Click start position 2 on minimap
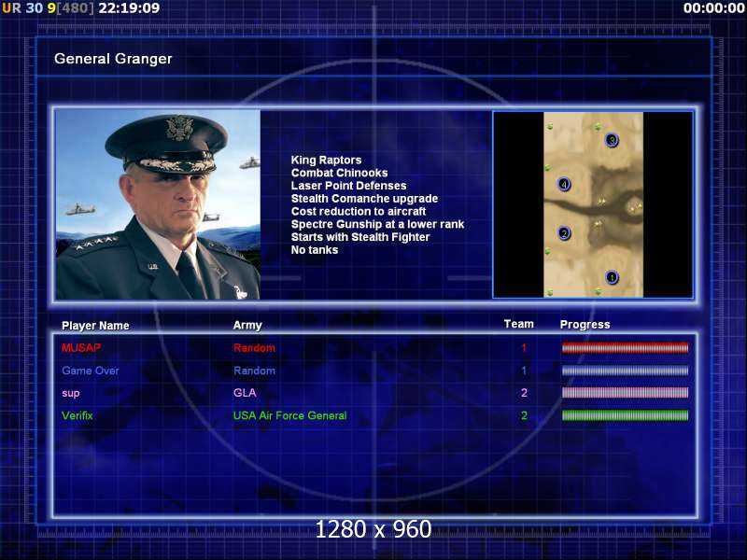 (x=564, y=233)
